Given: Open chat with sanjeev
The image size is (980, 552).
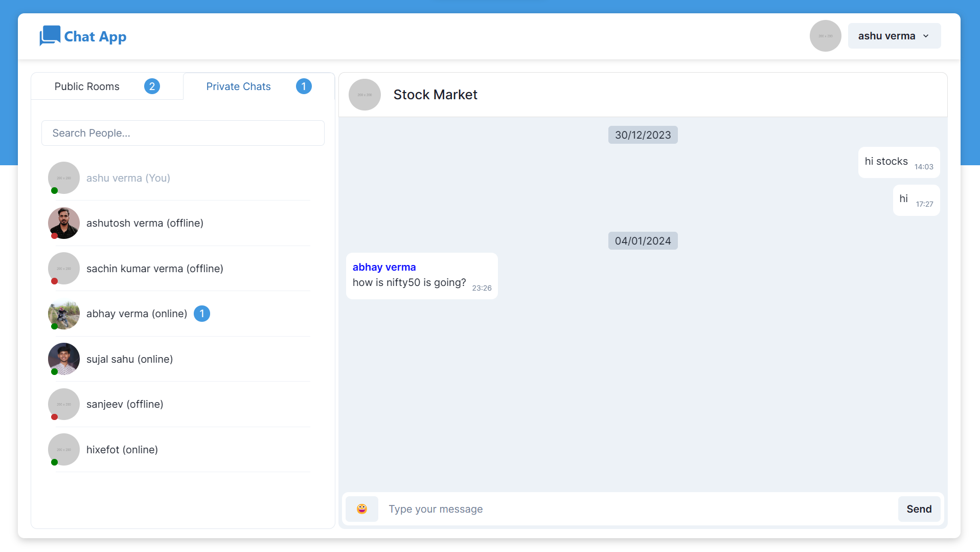Looking at the screenshot, I should pyautogui.click(x=125, y=404).
